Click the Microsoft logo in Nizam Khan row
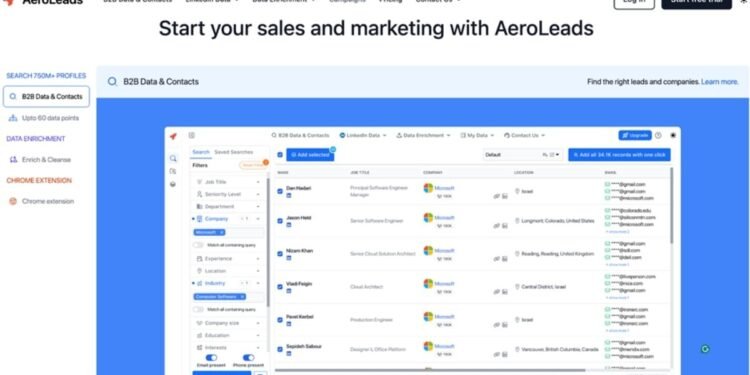Viewport: 750px width, 375px height. (428, 251)
